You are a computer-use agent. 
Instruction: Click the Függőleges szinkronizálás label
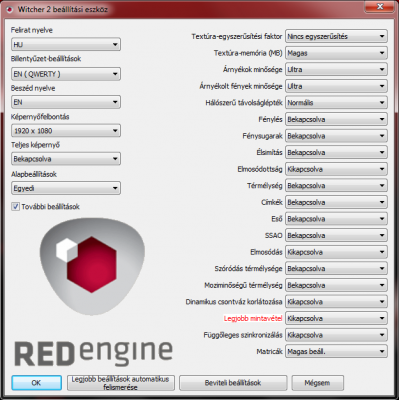tap(243, 335)
